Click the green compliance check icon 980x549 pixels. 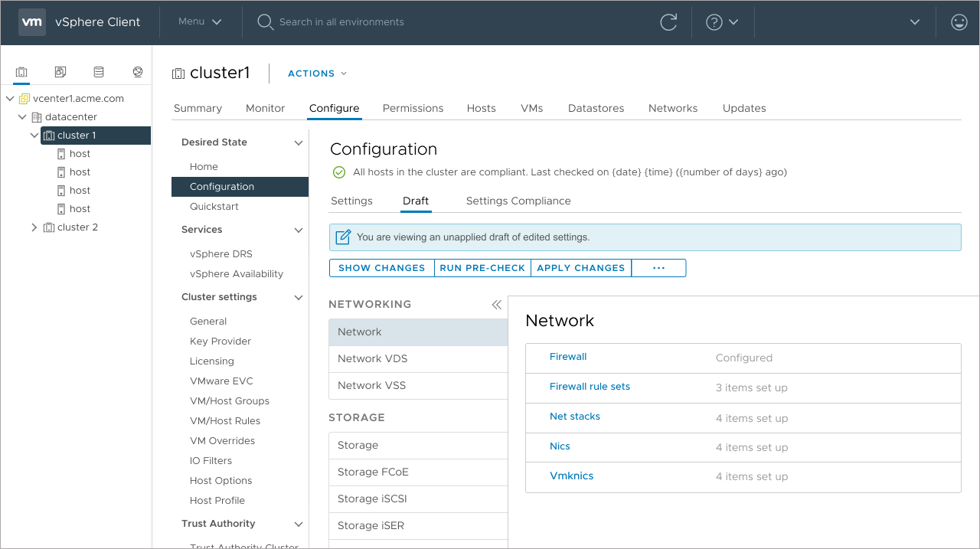(339, 172)
